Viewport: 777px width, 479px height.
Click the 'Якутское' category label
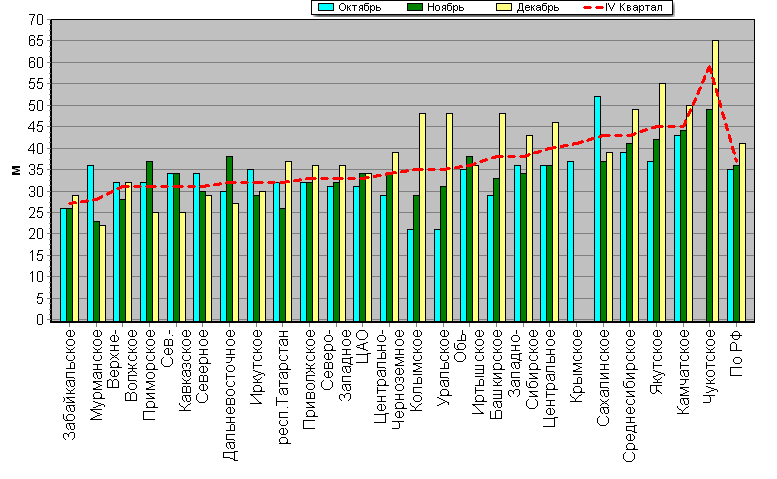tap(657, 362)
